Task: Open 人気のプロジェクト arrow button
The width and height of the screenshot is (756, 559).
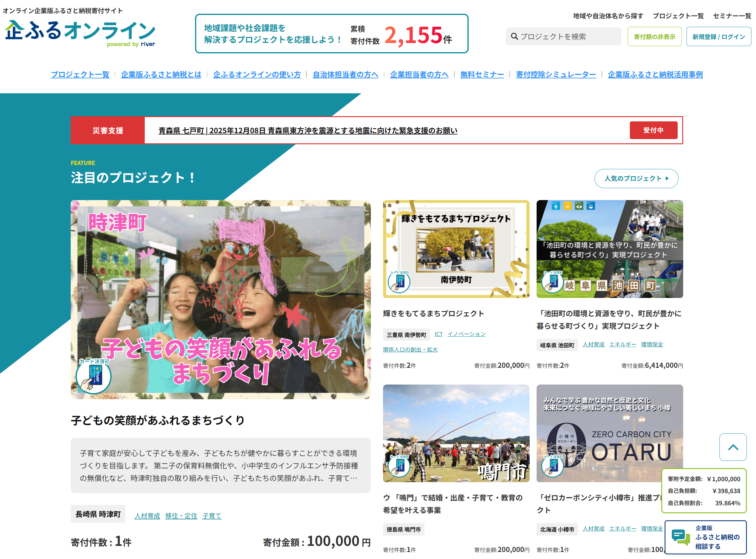Action: (x=636, y=178)
